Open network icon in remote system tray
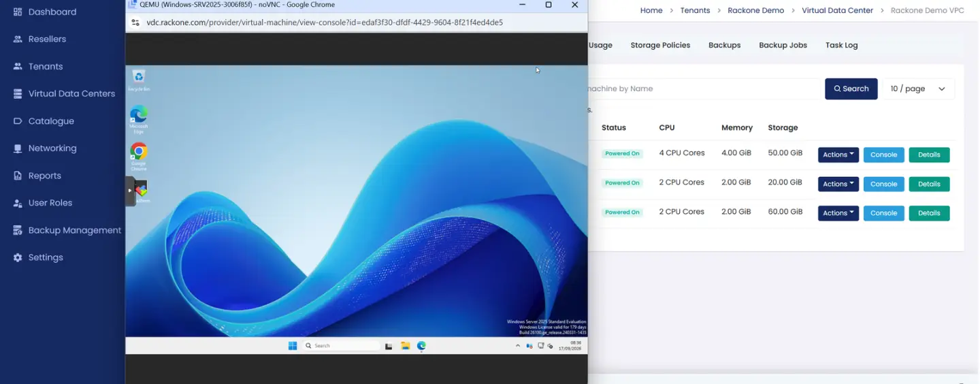Viewport: 980px width, 384px height. [541, 346]
